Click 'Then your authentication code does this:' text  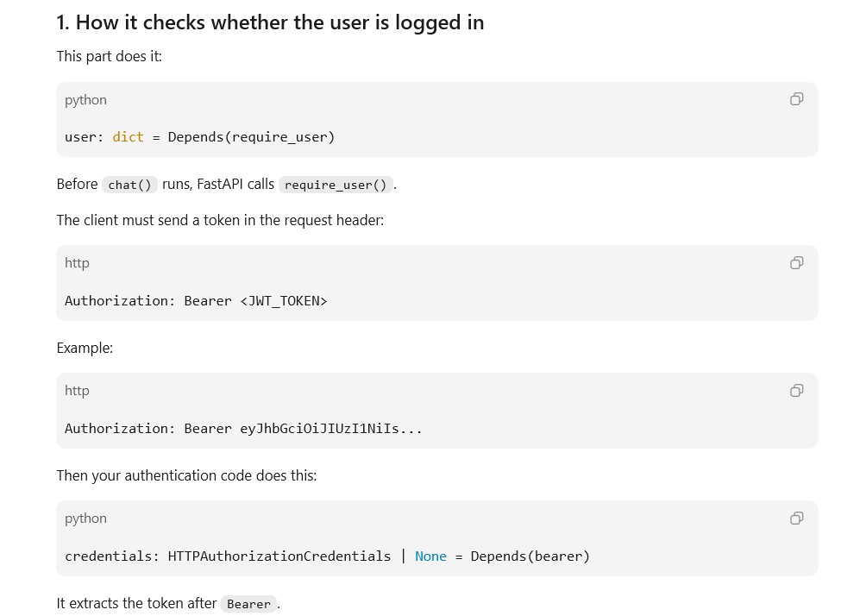tap(186, 476)
